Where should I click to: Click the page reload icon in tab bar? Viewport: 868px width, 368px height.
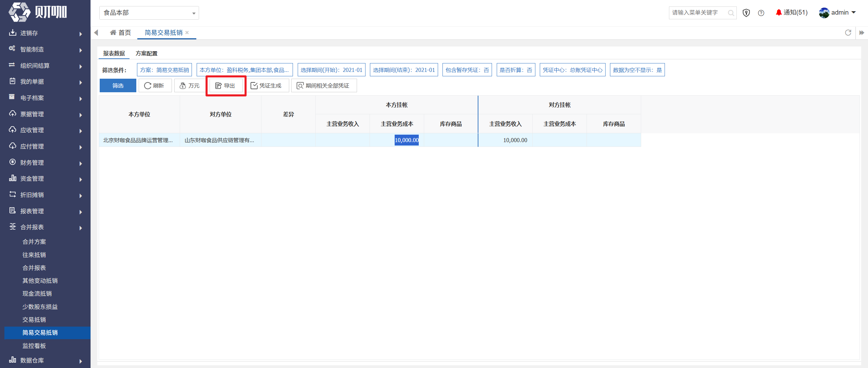coord(848,33)
